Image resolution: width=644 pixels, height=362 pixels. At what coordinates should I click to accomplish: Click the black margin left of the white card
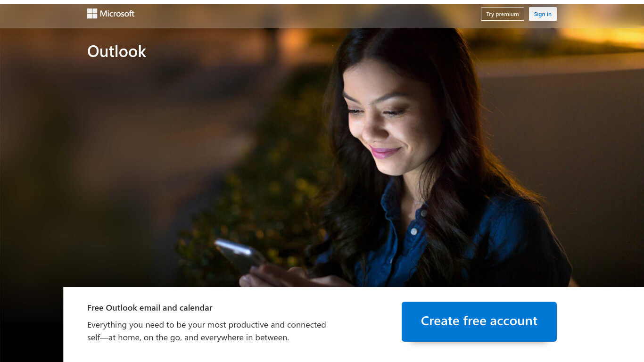point(31,325)
